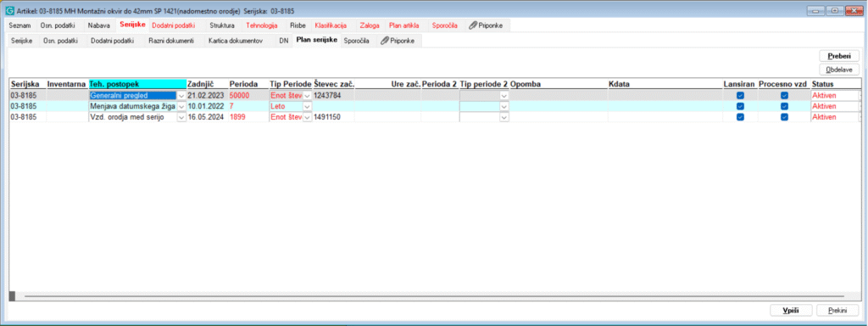Expand Tip periode 2 dropdown in third row
The width and height of the screenshot is (868, 326).
tap(504, 117)
